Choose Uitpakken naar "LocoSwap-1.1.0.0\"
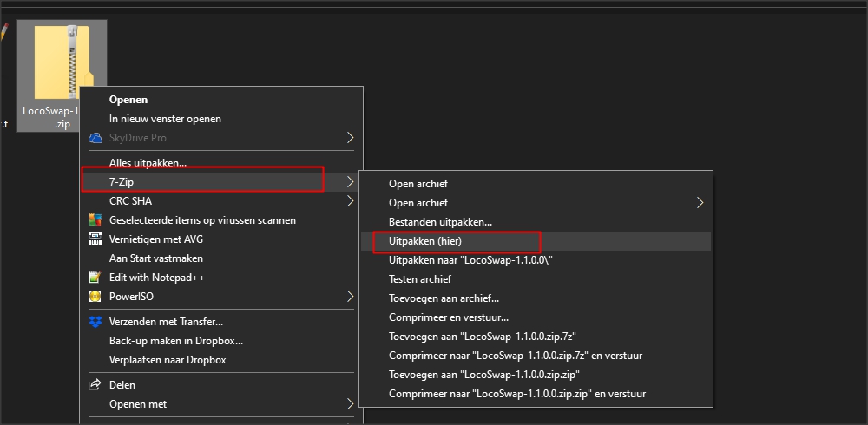Viewport: 868px width, 425px height. (x=470, y=260)
